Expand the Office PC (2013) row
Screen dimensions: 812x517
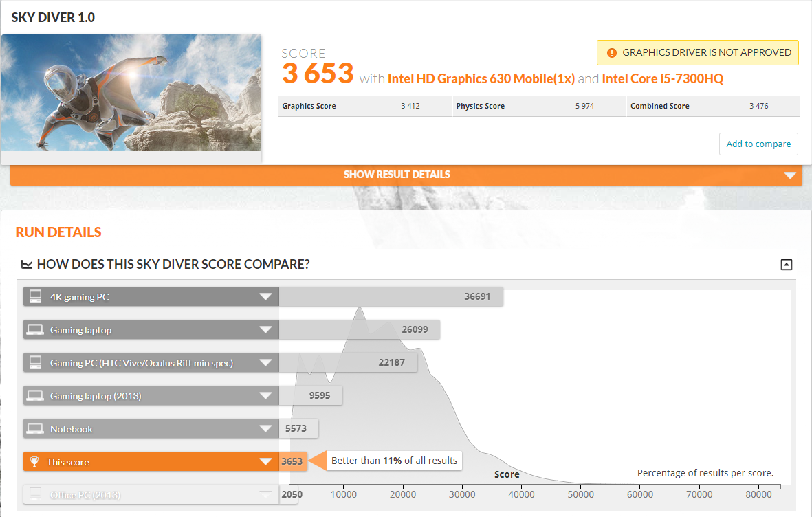click(265, 495)
